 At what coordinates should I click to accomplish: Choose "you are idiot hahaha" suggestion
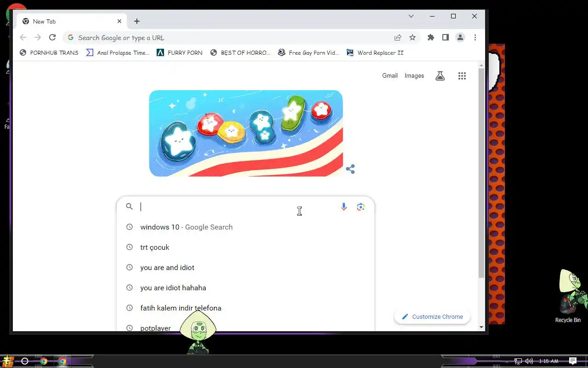[x=245, y=288]
